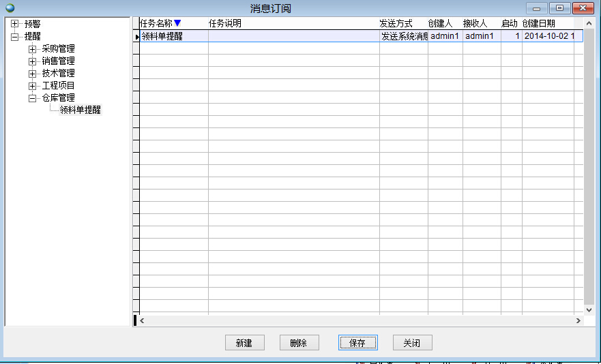Image resolution: width=601 pixels, height=364 pixels.
Task: Click the 发送方式 column header
Action: point(396,23)
